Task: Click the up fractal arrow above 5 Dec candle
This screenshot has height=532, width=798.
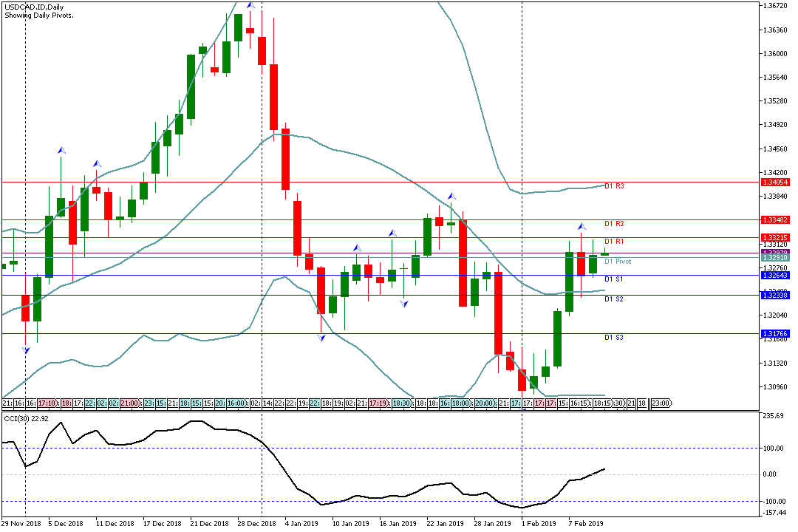Action: pos(61,151)
